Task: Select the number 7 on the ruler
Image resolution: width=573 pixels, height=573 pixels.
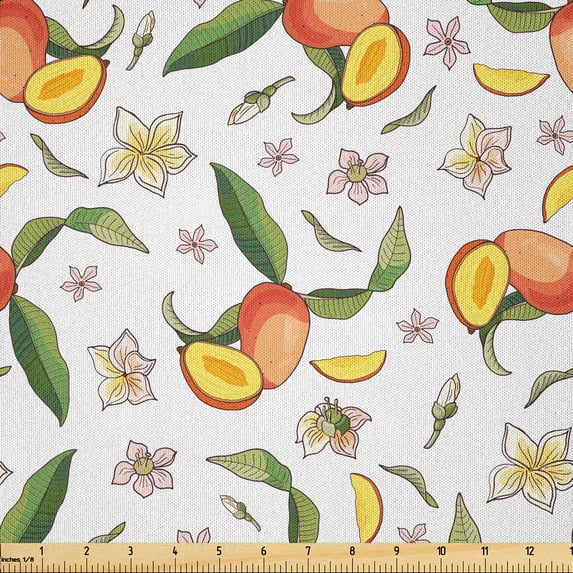Action: (308, 551)
